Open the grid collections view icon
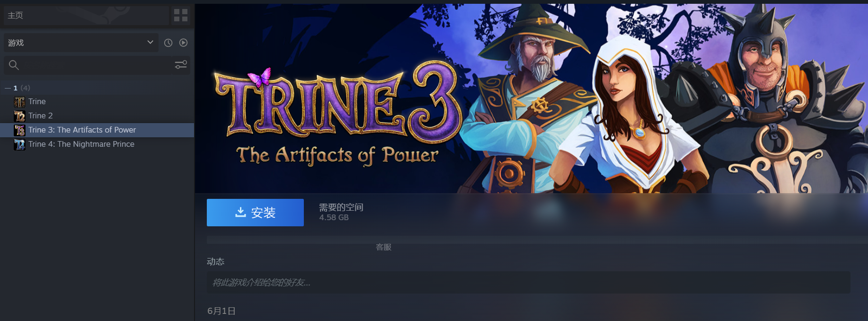This screenshot has width=868, height=321. [x=181, y=16]
